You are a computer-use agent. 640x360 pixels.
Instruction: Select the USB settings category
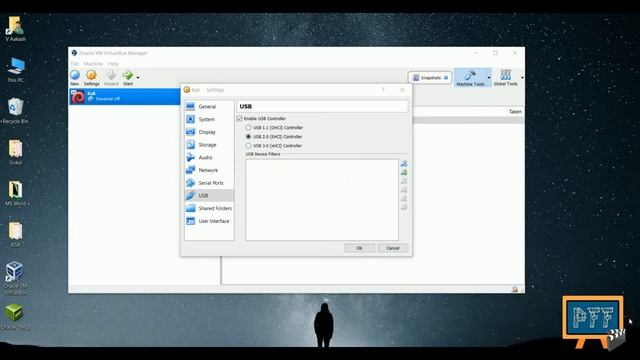point(209,196)
